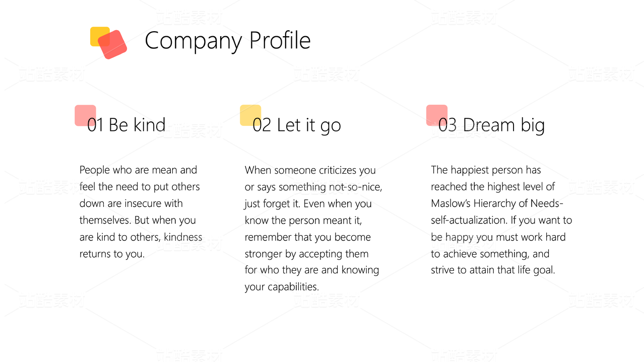Click the line 'People who are mean and'

click(x=138, y=170)
